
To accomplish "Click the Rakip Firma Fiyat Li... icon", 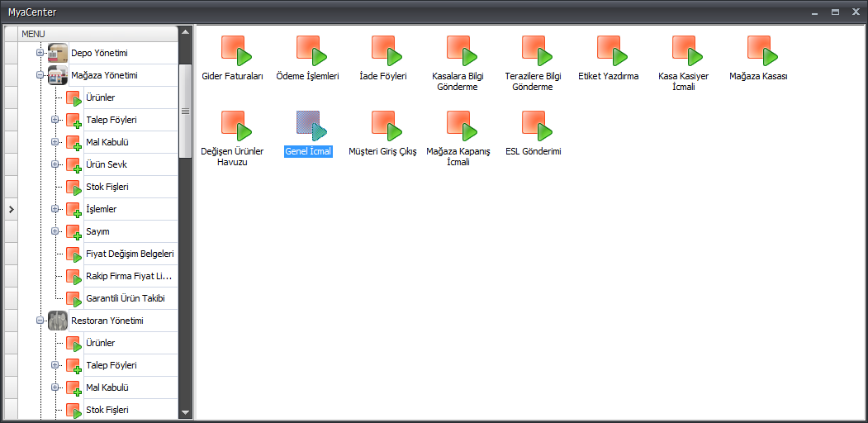I will 74,277.
